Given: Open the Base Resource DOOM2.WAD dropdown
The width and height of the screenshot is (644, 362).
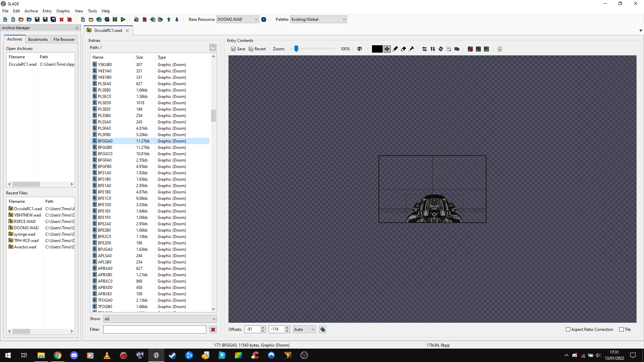Looking at the screenshot, I should (x=237, y=19).
